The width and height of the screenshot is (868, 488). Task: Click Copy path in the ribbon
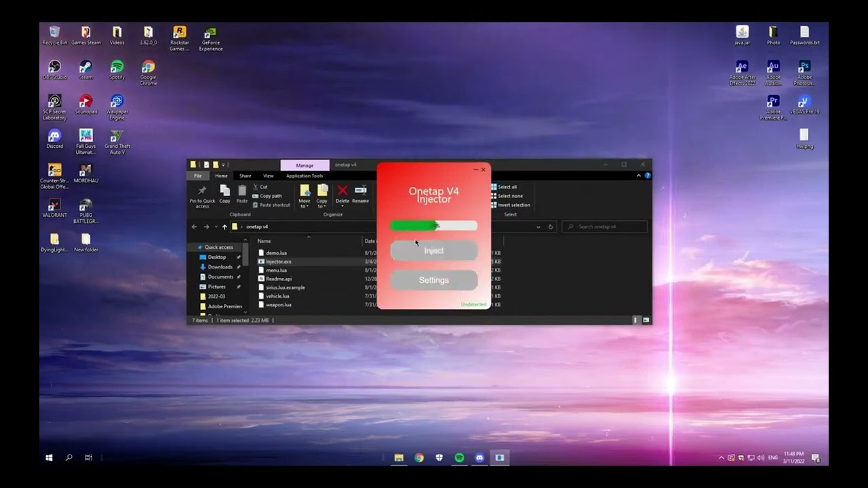pos(267,196)
